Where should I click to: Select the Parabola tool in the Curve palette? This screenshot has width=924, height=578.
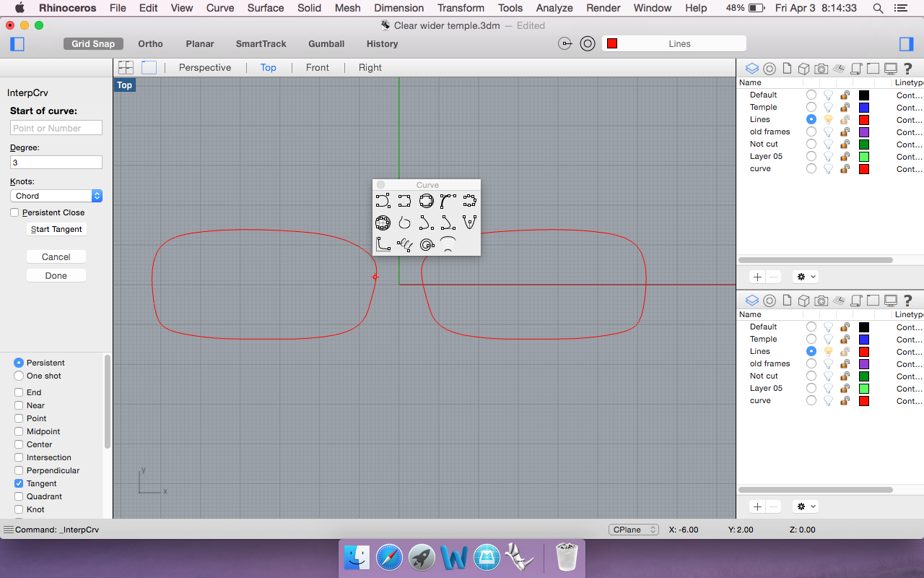coord(469,223)
